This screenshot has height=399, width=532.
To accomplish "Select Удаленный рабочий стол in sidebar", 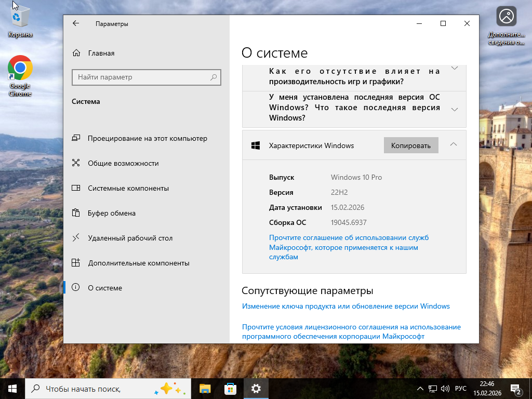I will 130,238.
